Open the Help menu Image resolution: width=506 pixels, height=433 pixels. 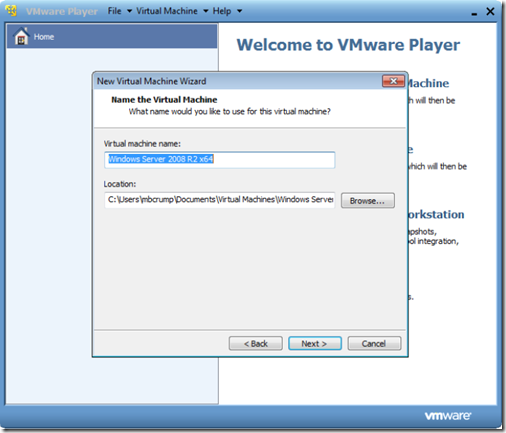tap(222, 11)
